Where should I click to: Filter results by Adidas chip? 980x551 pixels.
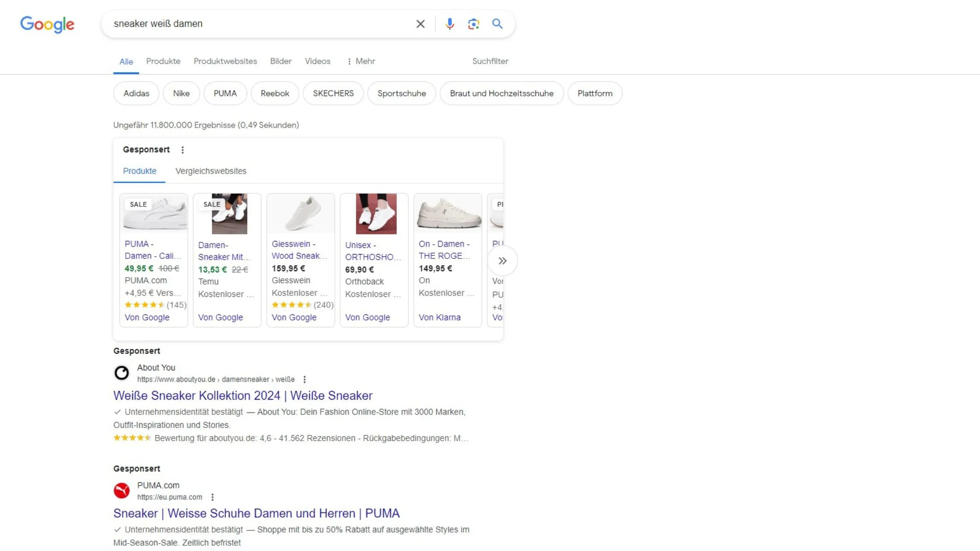pos(136,94)
